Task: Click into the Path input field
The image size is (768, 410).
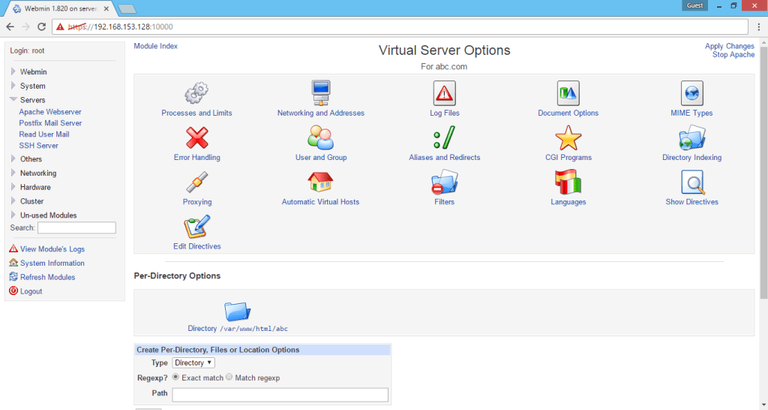Action: 280,395
